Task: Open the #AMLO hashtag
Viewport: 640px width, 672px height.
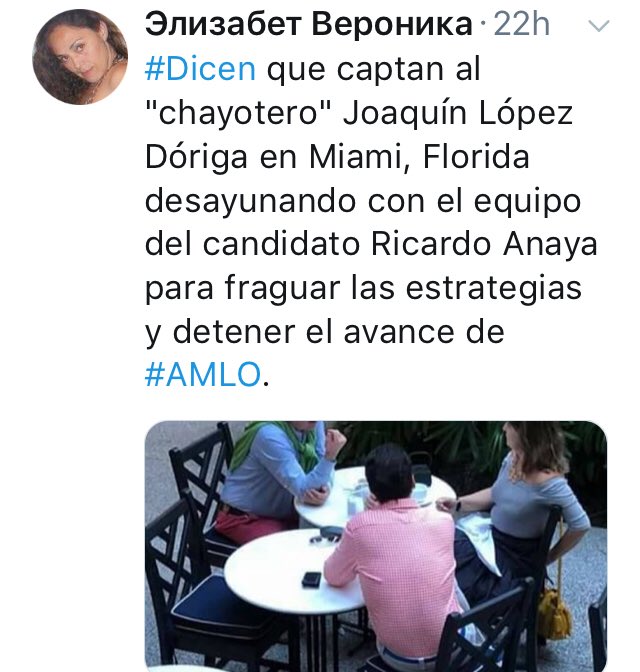Action: (203, 375)
